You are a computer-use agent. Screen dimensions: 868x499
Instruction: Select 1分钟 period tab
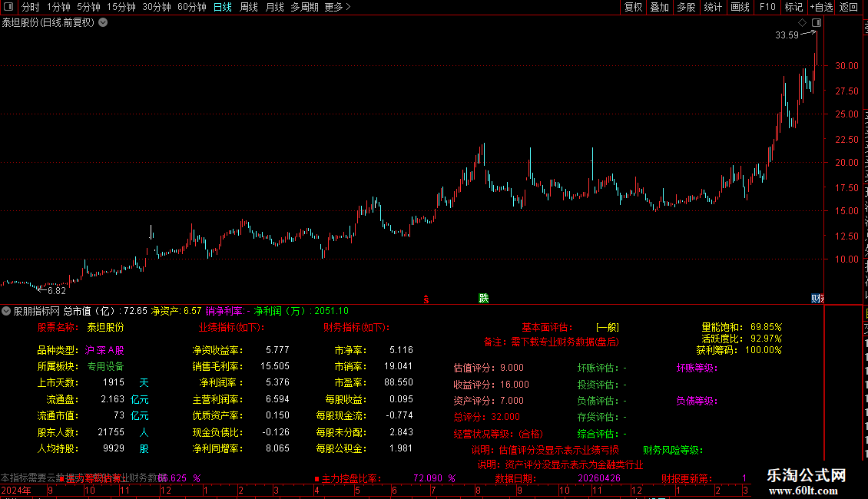tap(58, 7)
